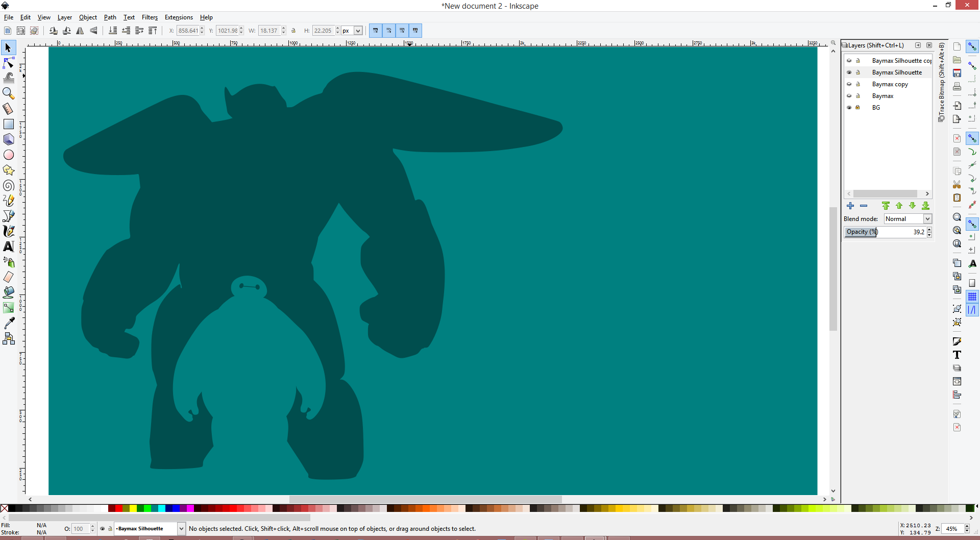
Task: Toggle scale stroke width with object
Action: [x=376, y=31]
